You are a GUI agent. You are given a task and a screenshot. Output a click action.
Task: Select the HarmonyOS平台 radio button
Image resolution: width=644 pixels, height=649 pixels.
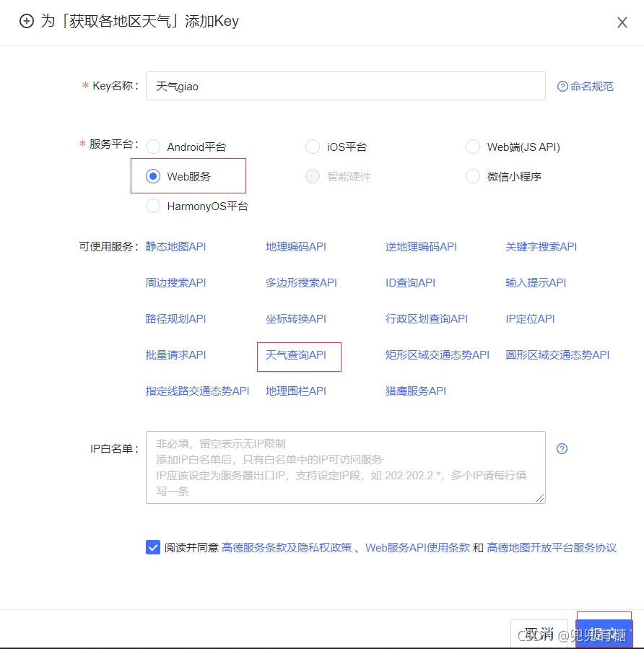click(153, 206)
